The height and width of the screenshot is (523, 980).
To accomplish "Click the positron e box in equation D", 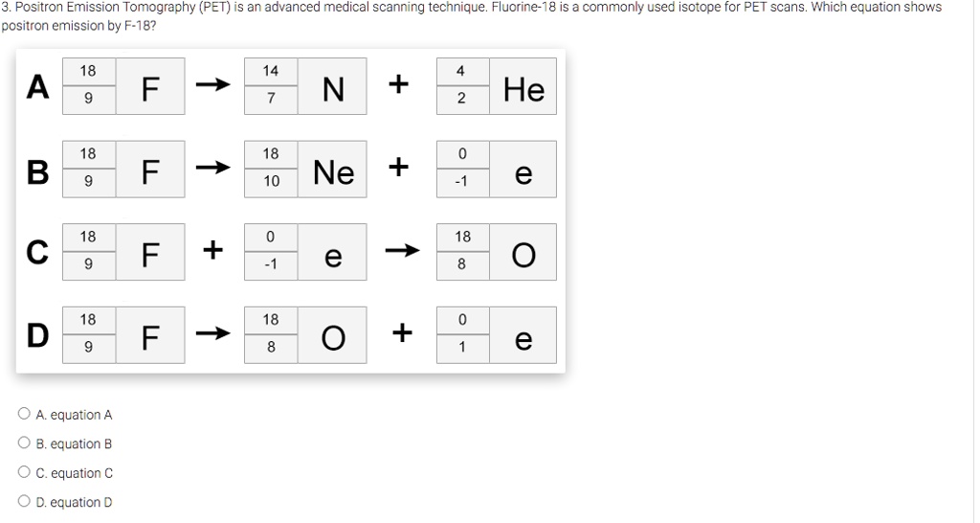I will pyautogui.click(x=523, y=335).
